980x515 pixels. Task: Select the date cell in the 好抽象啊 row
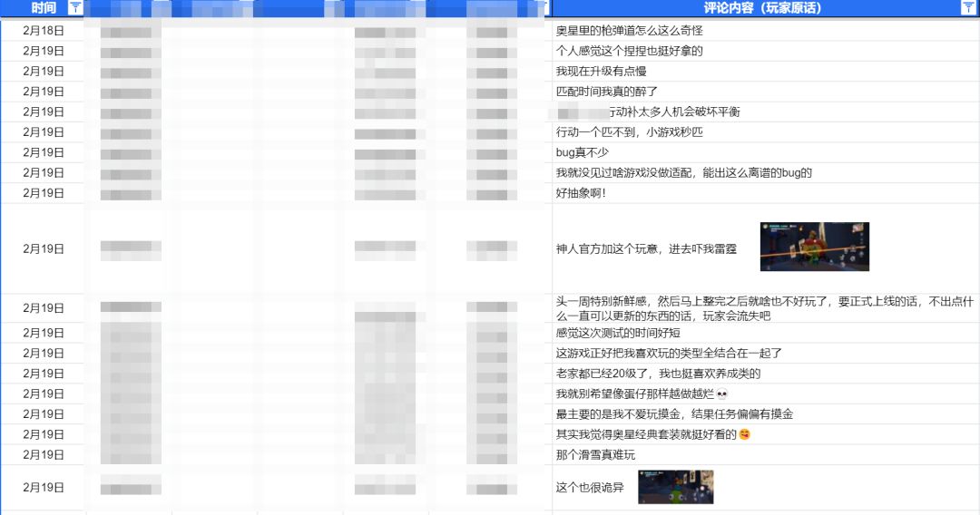(x=44, y=193)
